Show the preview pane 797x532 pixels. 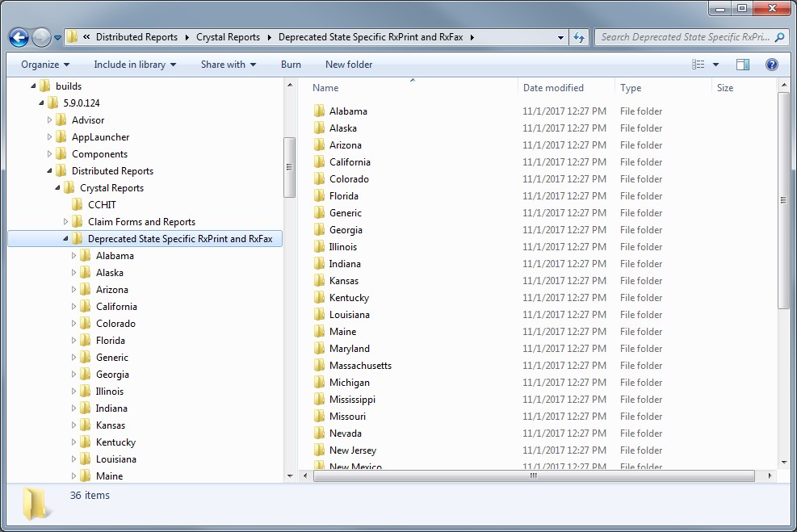742,64
